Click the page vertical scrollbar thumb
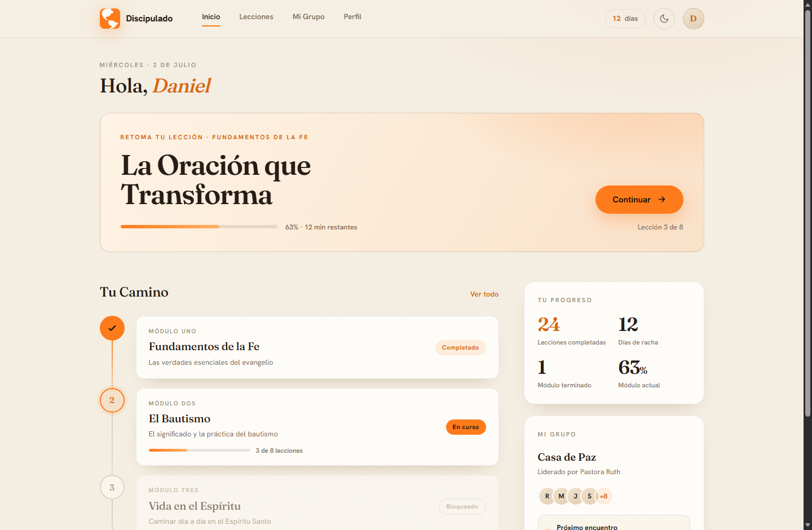Viewport: 812px width, 530px height. click(x=807, y=213)
